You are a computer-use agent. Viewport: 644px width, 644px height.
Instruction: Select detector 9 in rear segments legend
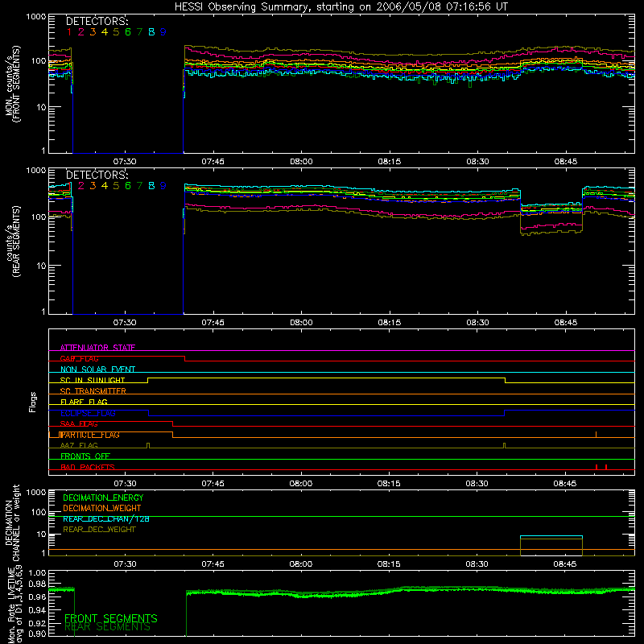163,186
